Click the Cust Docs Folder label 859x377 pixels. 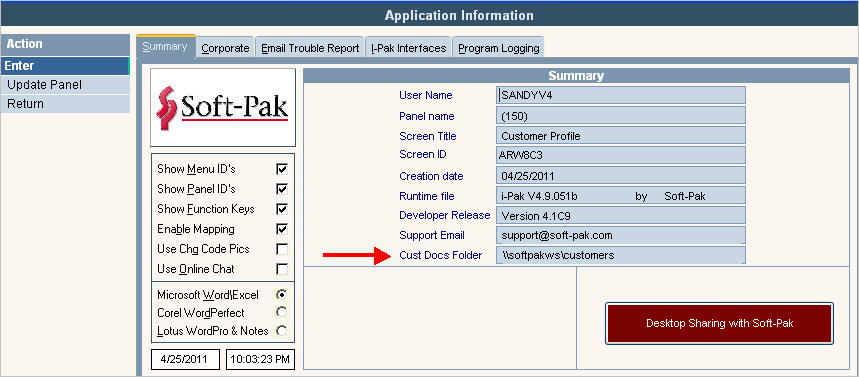440,255
